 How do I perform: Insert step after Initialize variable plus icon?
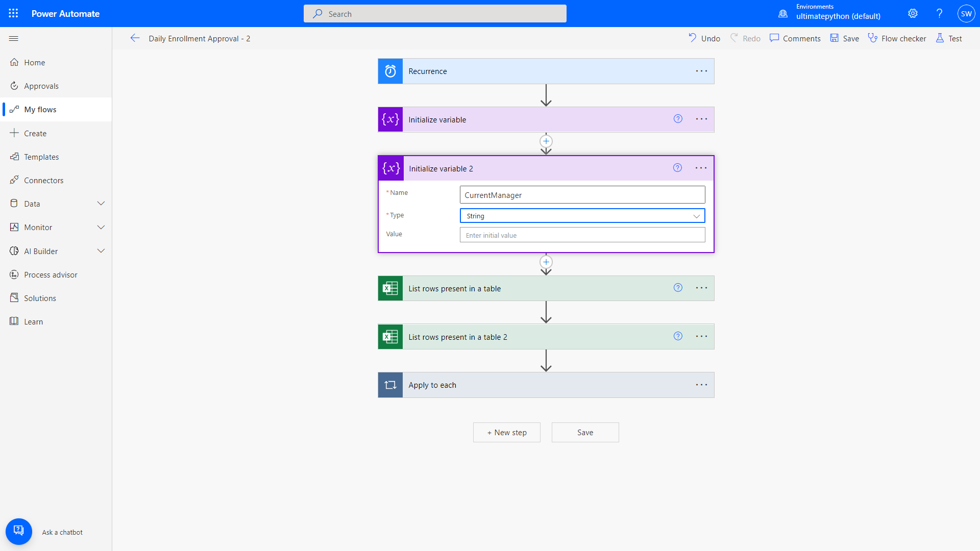click(546, 141)
